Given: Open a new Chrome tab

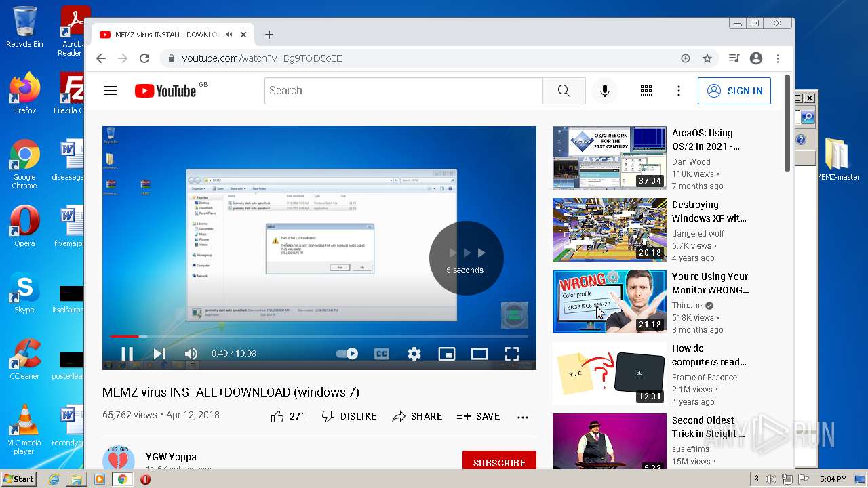Looking at the screenshot, I should [269, 35].
